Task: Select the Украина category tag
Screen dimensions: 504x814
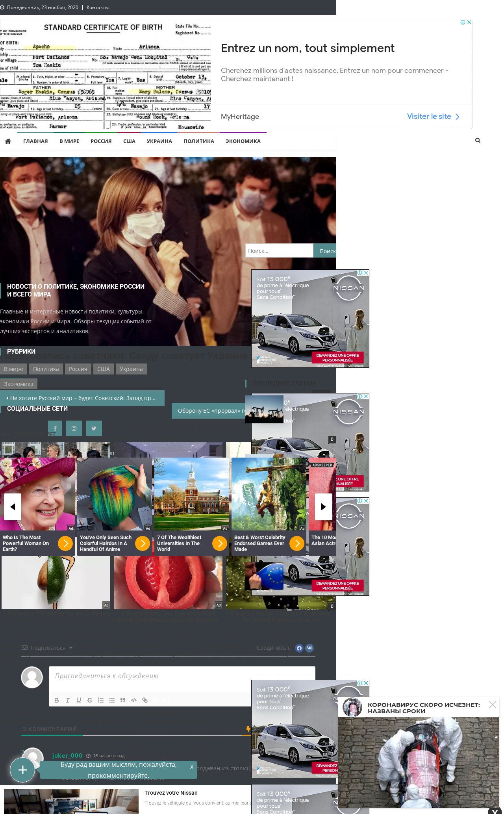Action: (131, 369)
